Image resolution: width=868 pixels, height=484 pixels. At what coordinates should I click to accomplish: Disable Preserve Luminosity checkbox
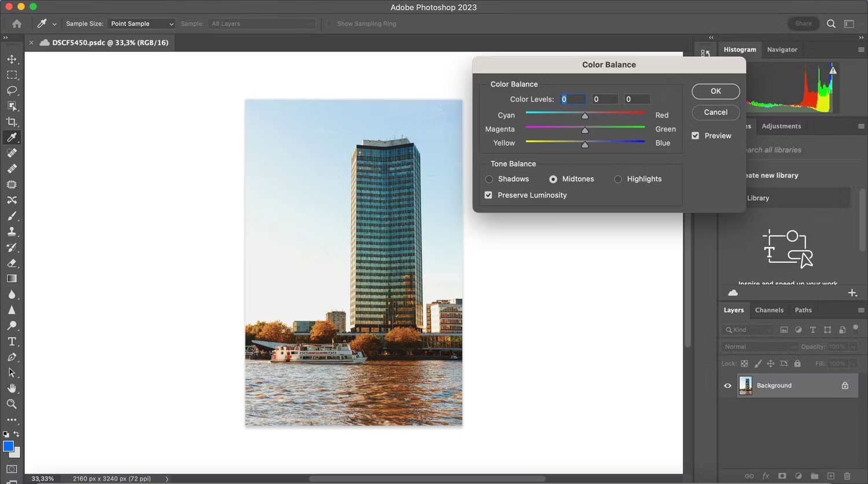(x=488, y=195)
